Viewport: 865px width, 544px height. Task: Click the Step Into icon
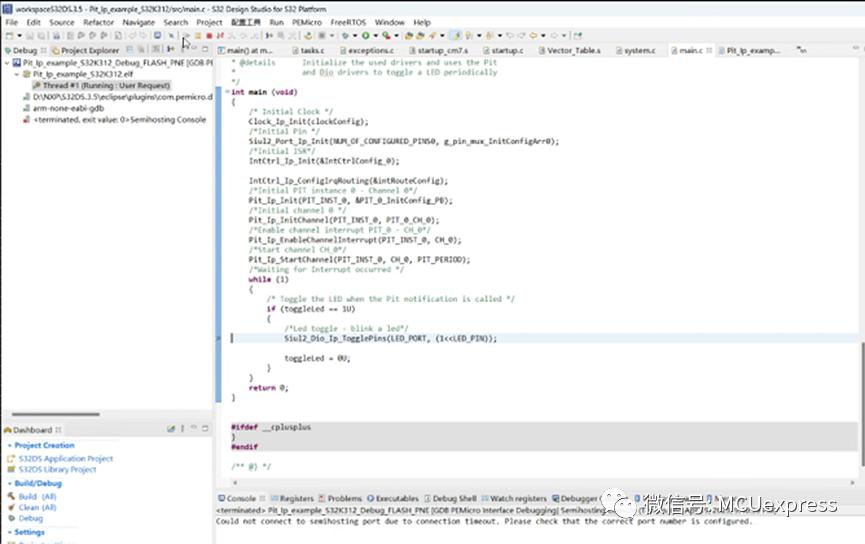(x=231, y=35)
